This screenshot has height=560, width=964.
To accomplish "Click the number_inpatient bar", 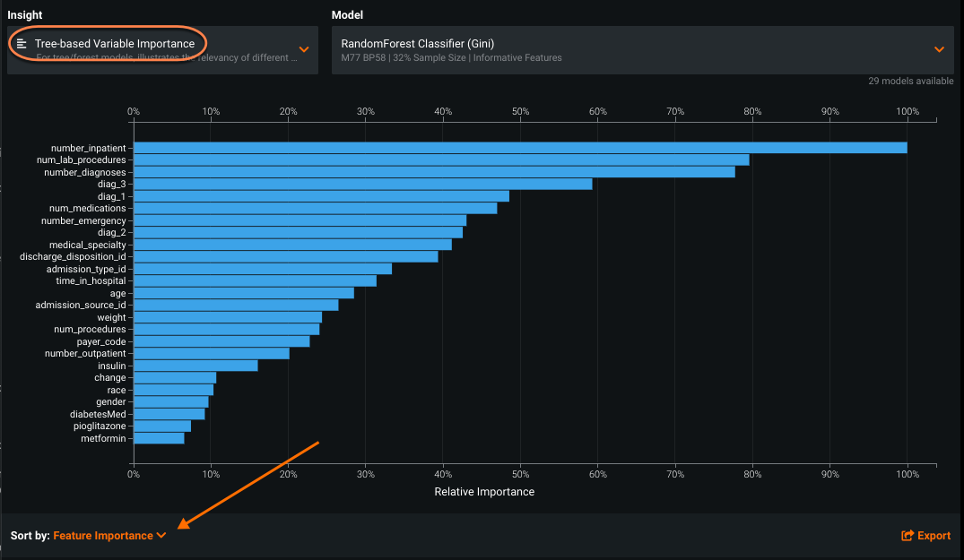I will click(x=520, y=148).
